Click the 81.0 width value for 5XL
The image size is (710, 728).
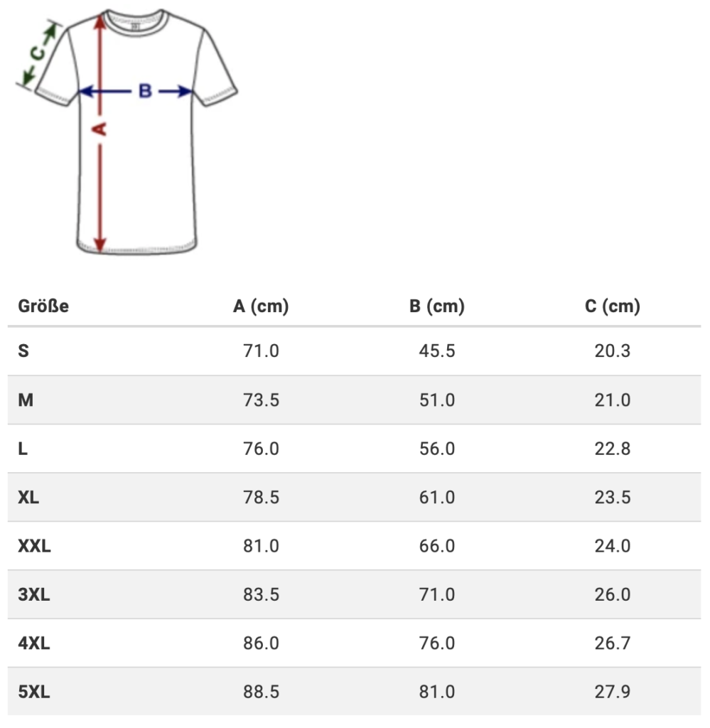pos(436,692)
